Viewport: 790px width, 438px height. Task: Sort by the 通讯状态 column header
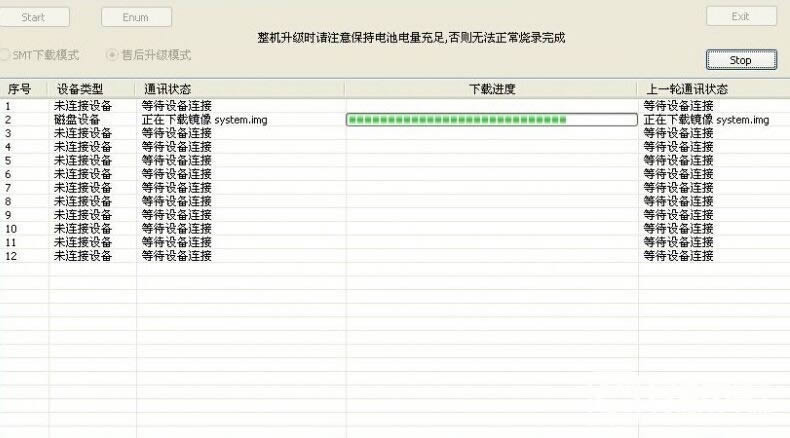[x=168, y=90]
